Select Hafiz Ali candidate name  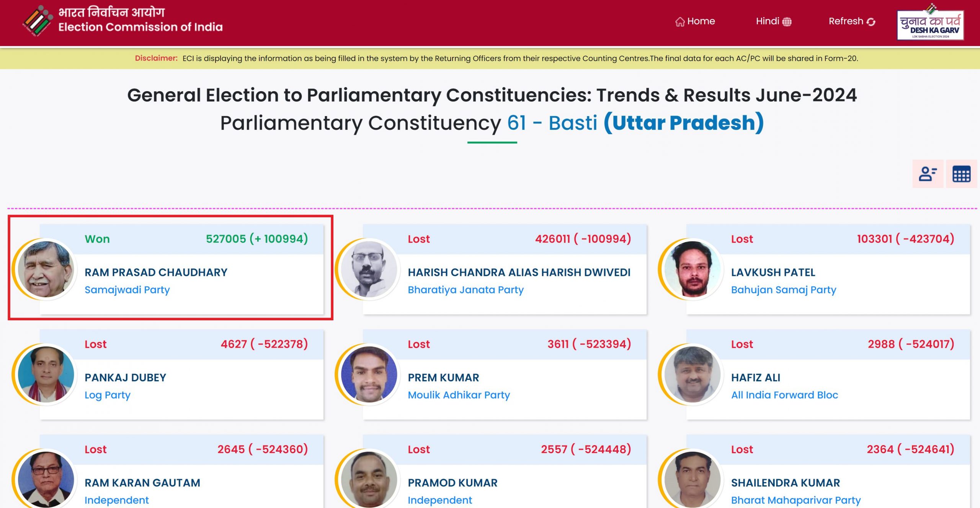755,377
